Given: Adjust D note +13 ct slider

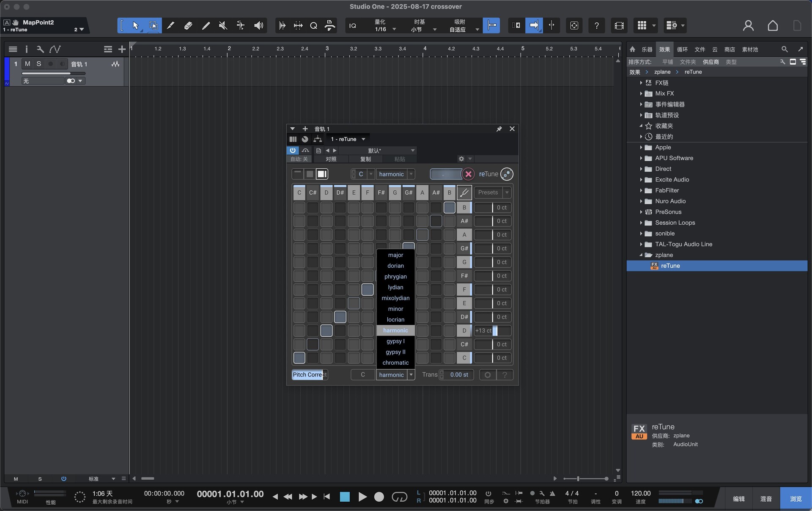Looking at the screenshot, I should (493, 330).
